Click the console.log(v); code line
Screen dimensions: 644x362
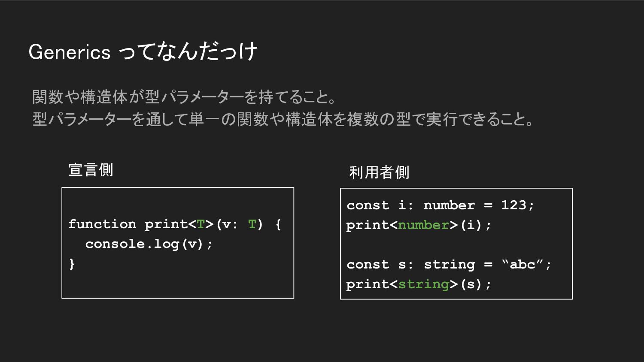(x=149, y=244)
